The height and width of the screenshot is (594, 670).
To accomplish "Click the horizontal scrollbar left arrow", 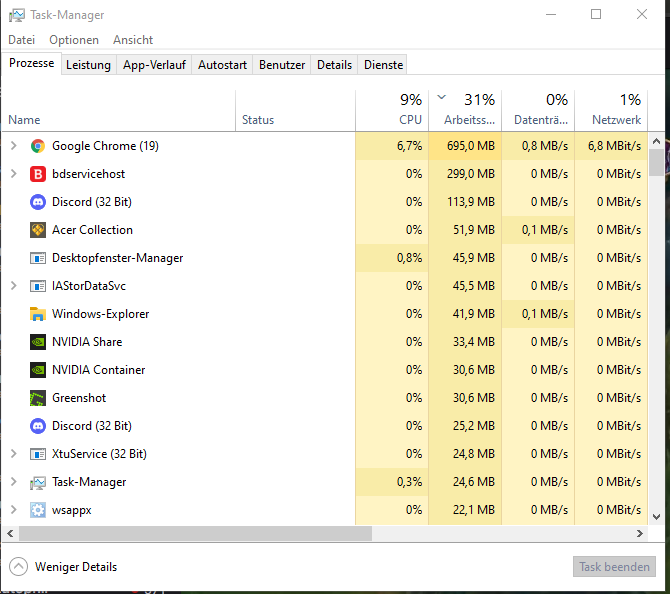I will pyautogui.click(x=10, y=533).
